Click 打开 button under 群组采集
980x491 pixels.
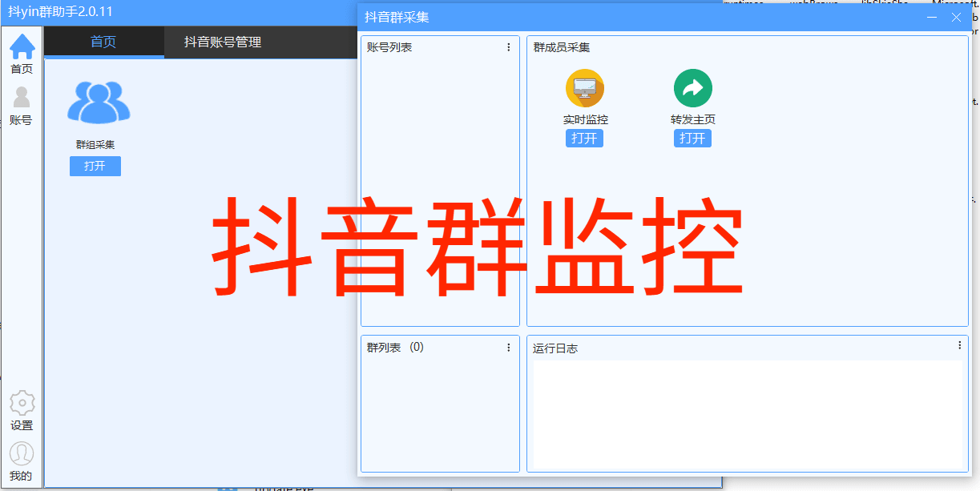tap(95, 166)
